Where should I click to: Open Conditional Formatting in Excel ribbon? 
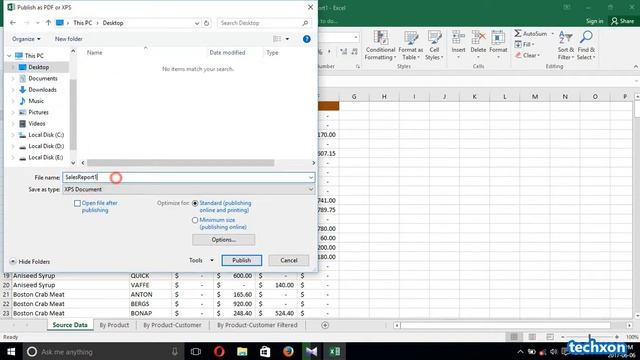click(380, 46)
